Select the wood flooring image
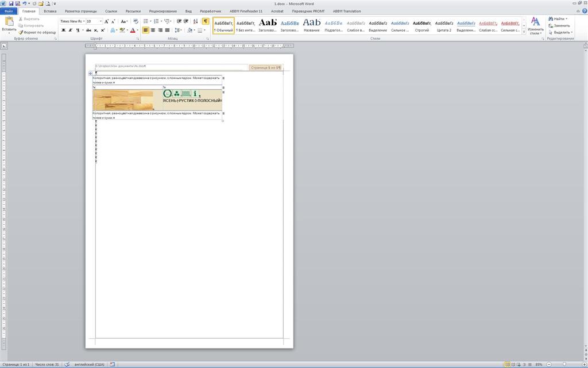 [123, 100]
